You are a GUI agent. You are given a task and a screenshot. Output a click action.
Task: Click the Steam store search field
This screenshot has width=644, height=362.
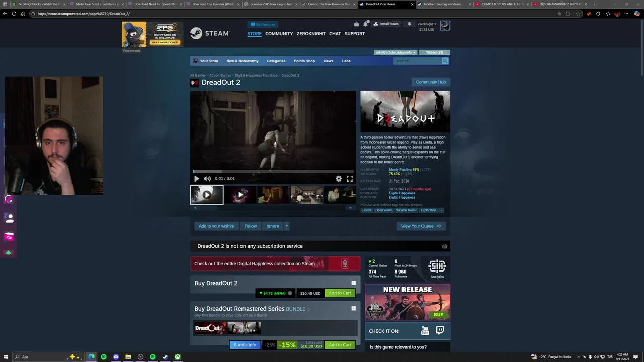pos(417,61)
